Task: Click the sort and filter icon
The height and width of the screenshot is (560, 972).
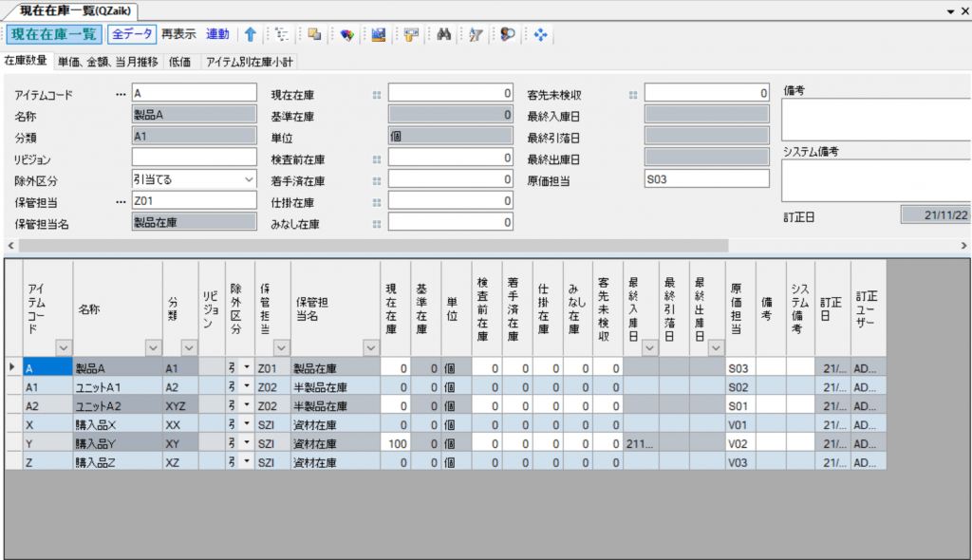Action: point(476,35)
